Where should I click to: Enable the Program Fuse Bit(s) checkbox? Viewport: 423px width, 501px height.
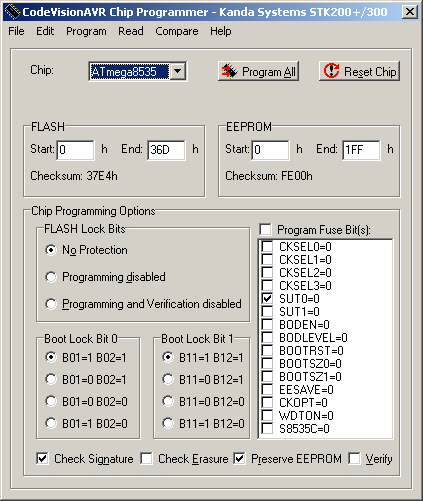pos(266,229)
